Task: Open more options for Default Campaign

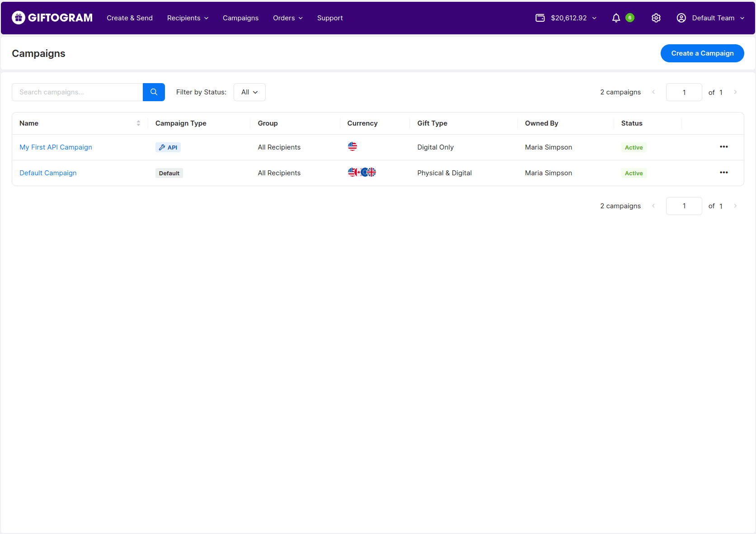Action: (724, 173)
